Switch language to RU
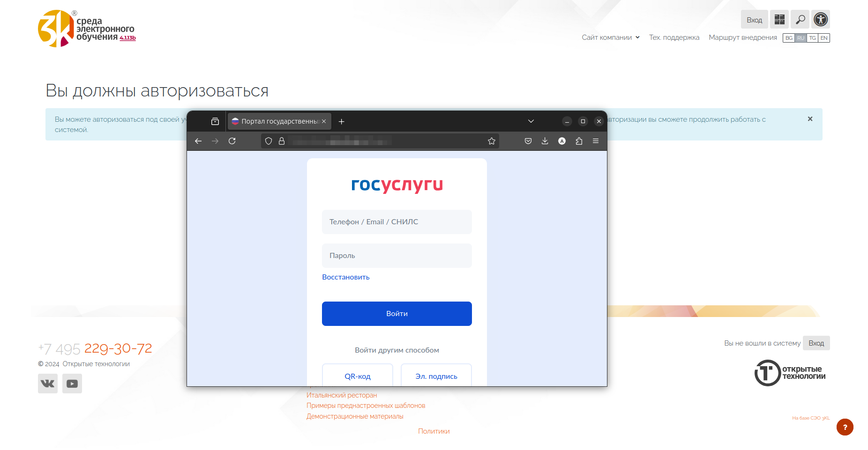 tap(801, 38)
